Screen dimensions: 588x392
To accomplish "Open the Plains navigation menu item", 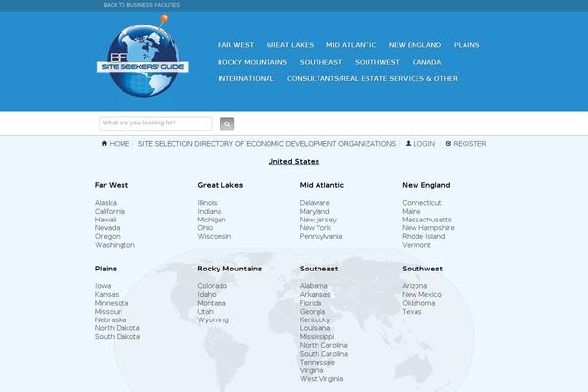I will click(466, 45).
